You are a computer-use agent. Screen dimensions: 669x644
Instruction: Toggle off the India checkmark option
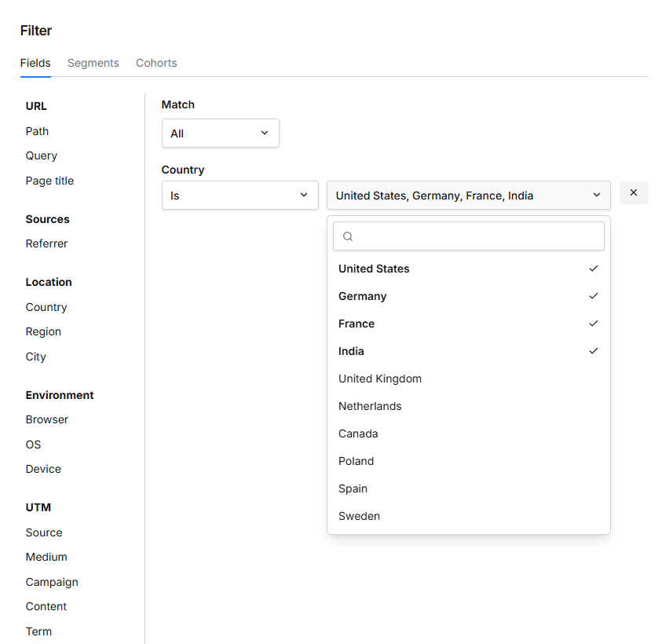[x=468, y=351]
